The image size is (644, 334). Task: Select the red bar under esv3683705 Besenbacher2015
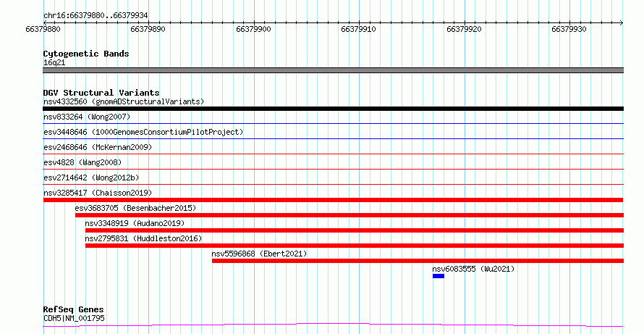[349, 215]
